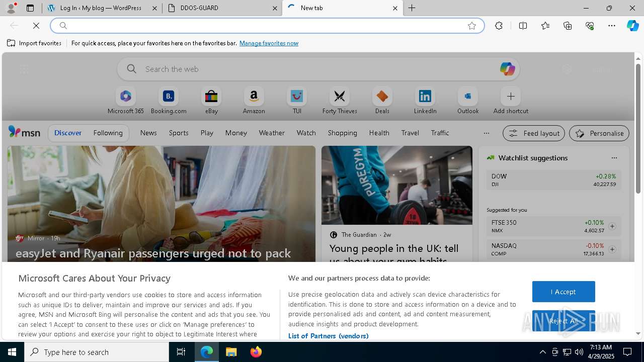Stop loading page with X button
This screenshot has width=644, height=362.
click(x=36, y=26)
